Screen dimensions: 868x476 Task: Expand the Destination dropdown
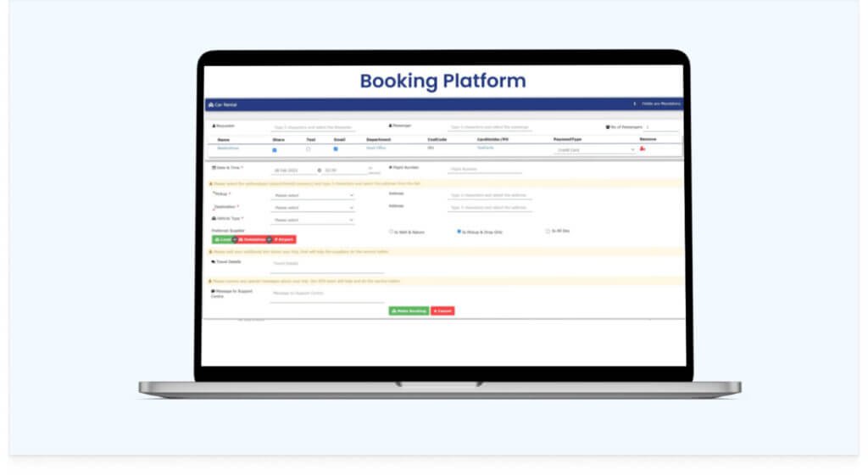[x=313, y=208]
